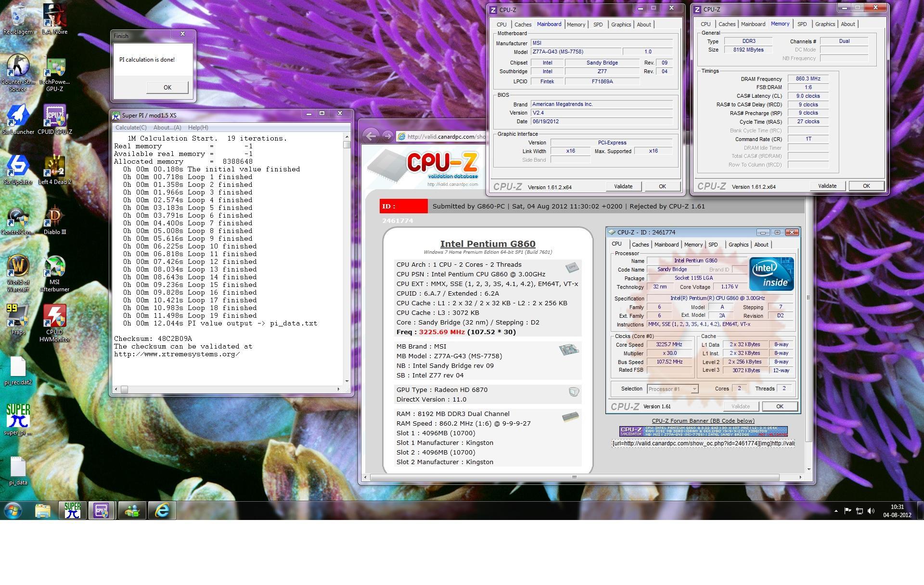Open Windows Explorer from taskbar
Image resolution: width=924 pixels, height=585 pixels.
coord(42,510)
